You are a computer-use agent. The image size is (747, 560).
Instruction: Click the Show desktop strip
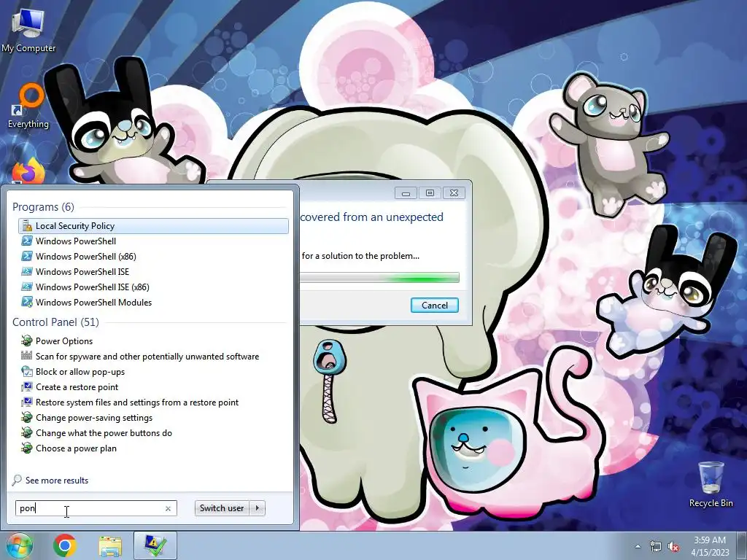coord(742,546)
